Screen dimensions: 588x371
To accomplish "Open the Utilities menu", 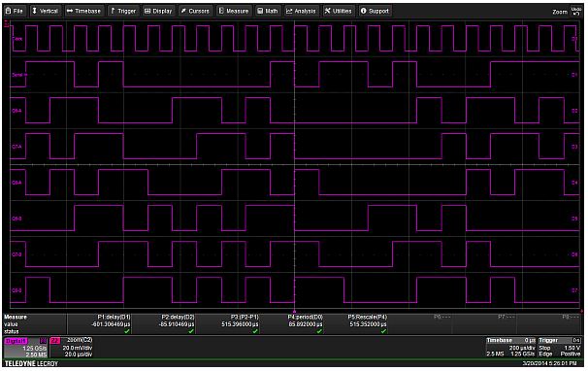I will (339, 11).
